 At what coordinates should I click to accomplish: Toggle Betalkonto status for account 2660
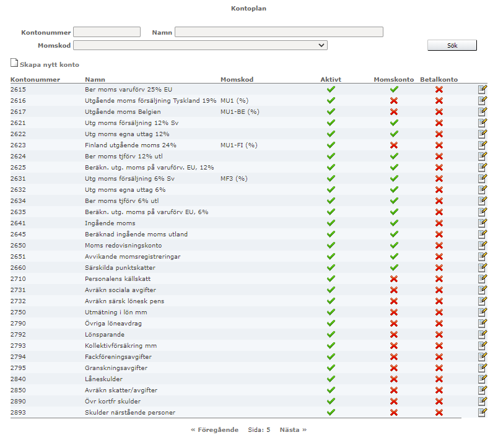(x=439, y=267)
